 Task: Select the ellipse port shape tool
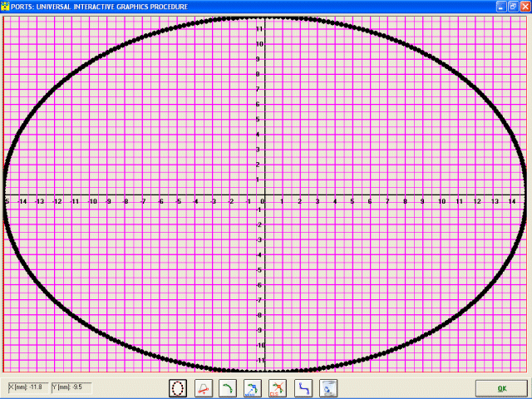[x=178, y=388]
